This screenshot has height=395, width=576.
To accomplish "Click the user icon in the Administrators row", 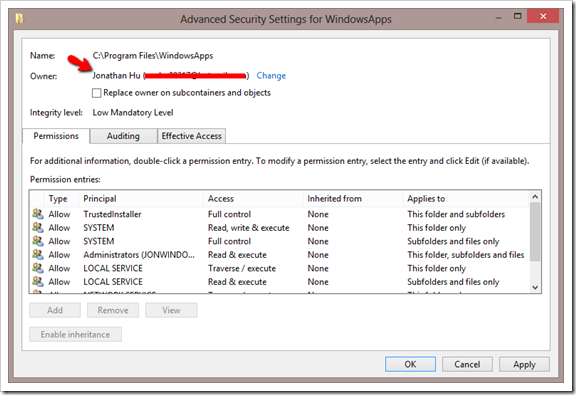I will pos(37,255).
